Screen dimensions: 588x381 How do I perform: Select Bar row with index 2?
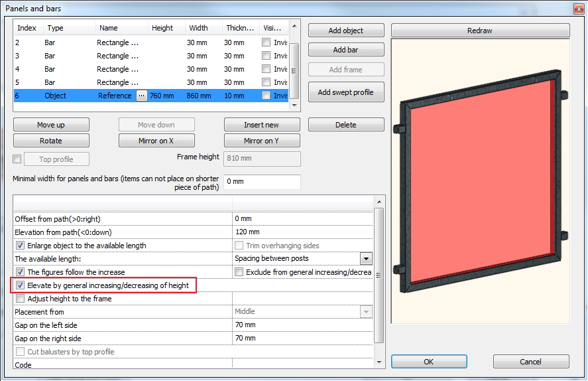tap(151, 42)
